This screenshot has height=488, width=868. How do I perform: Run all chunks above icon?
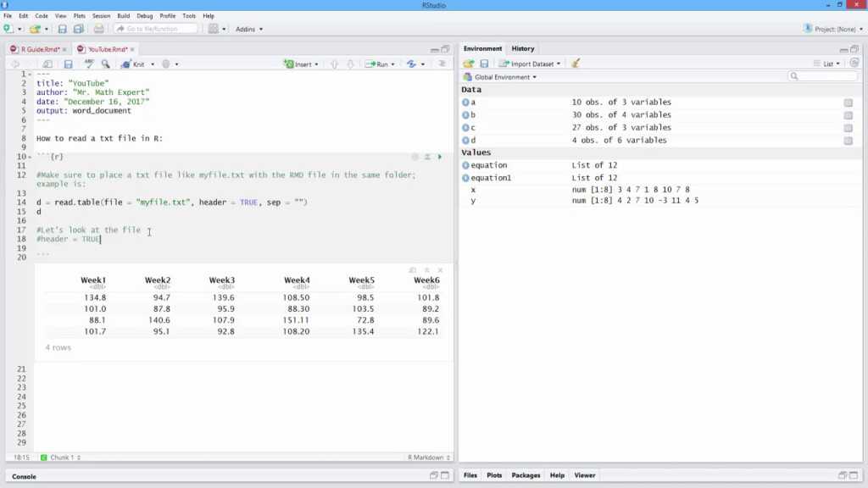427,157
